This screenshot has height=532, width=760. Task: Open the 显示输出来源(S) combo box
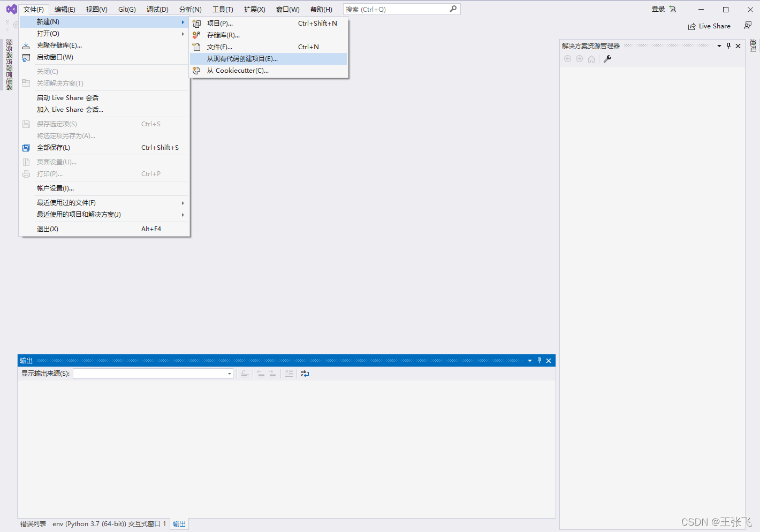tap(153, 374)
